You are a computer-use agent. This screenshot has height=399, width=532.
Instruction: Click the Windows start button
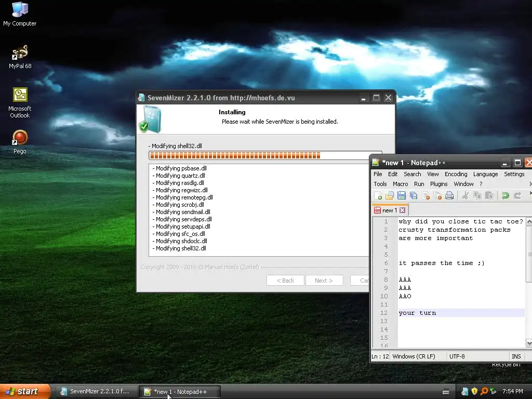[x=25, y=392]
